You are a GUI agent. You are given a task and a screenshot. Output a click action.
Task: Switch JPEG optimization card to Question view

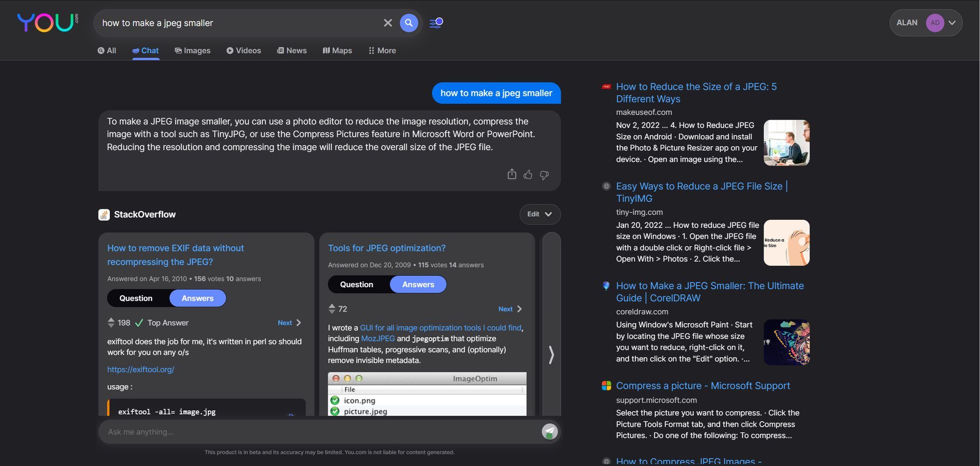pos(356,285)
